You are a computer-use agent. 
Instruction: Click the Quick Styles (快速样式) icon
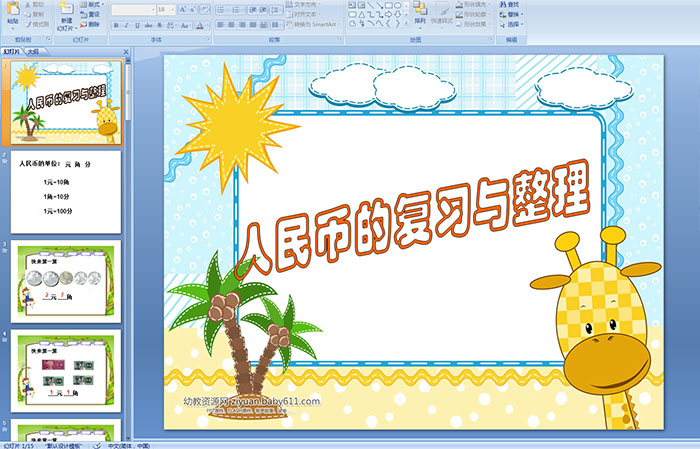pos(442,9)
